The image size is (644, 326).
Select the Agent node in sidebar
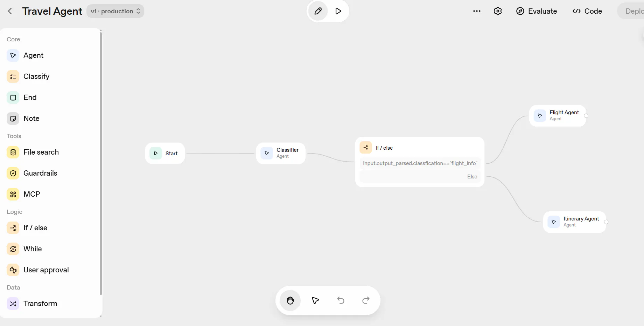tap(33, 55)
